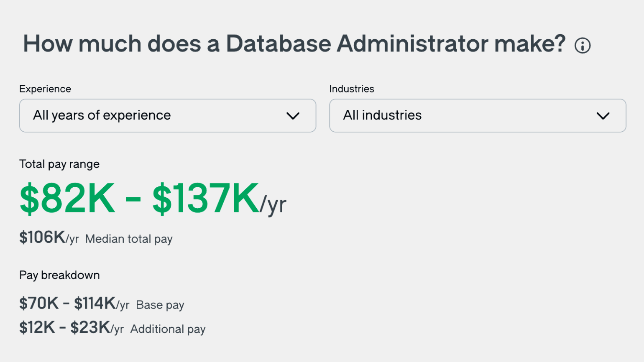
Task: Click the green $137K upper pay value
Action: coord(205,199)
